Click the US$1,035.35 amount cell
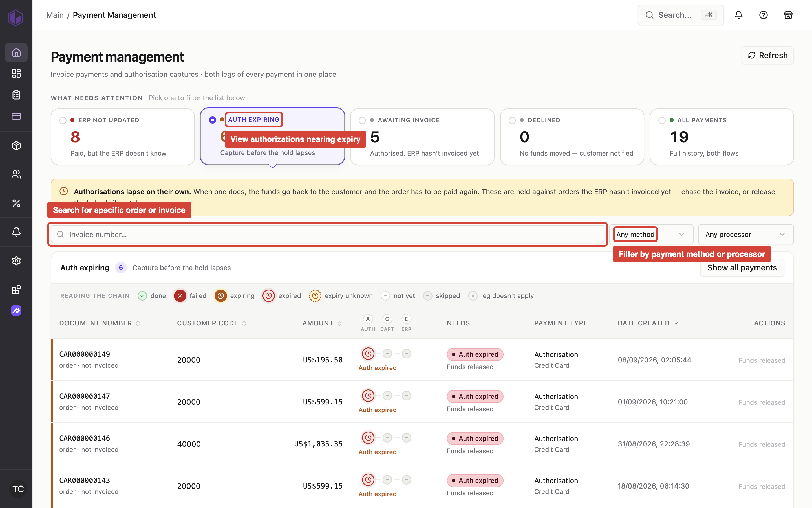Viewport: 812px width, 508px height. tap(318, 444)
